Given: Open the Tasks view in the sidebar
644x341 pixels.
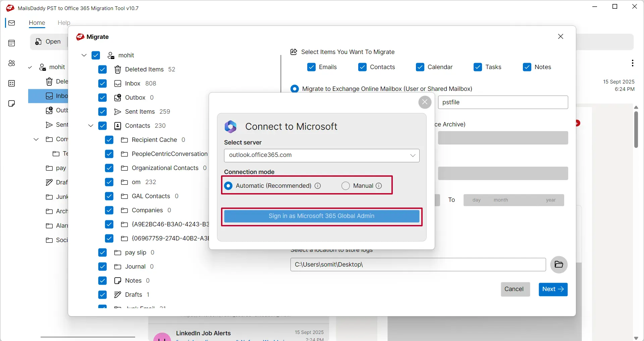Looking at the screenshot, I should 12,83.
